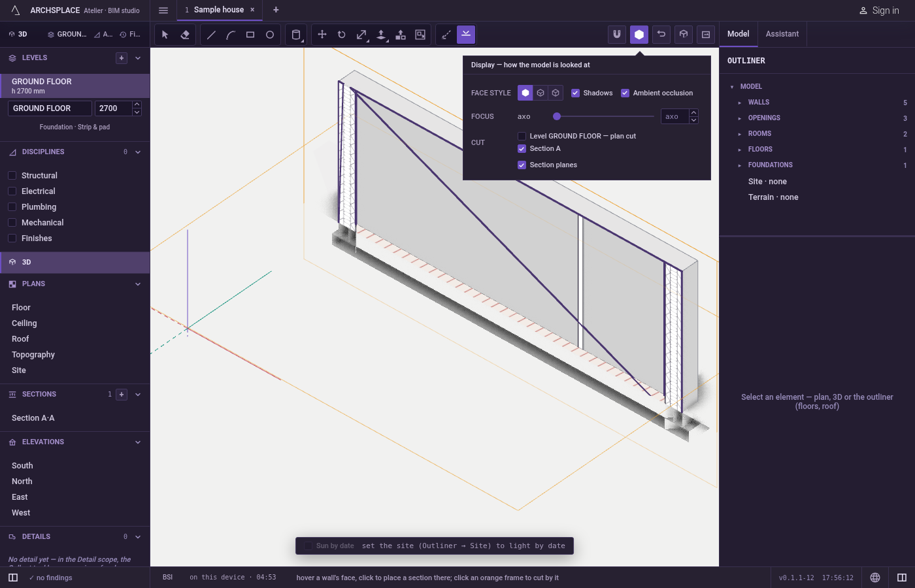This screenshot has width=915, height=588.
Task: Toggle the left sidebar panel icon
Action: [x=13, y=578]
